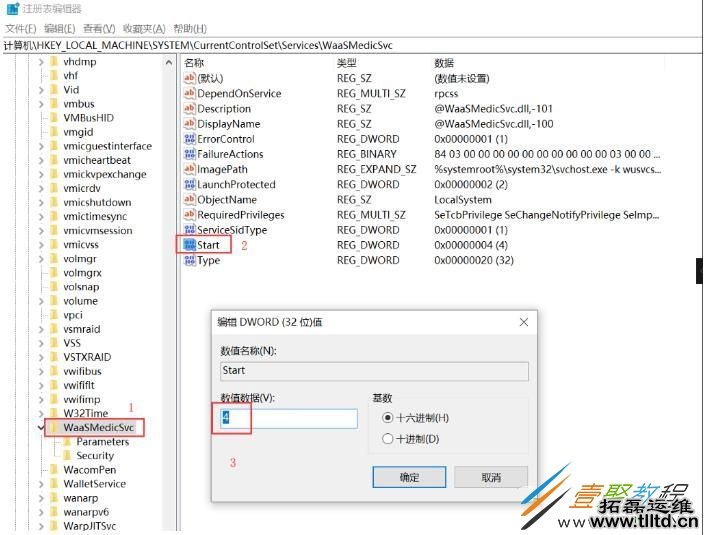The height and width of the screenshot is (535, 704).
Task: Select the WacomPen key in tree
Action: pyautogui.click(x=90, y=470)
